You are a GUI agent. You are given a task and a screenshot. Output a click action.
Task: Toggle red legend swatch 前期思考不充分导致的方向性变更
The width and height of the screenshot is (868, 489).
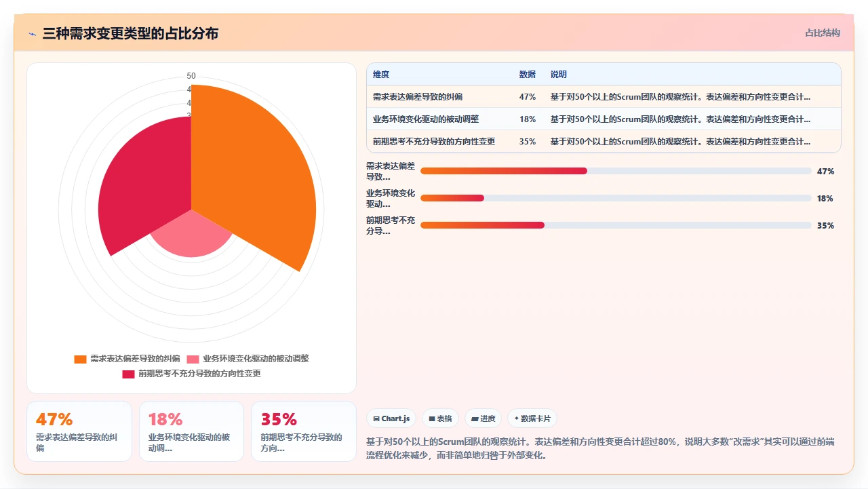(128, 374)
